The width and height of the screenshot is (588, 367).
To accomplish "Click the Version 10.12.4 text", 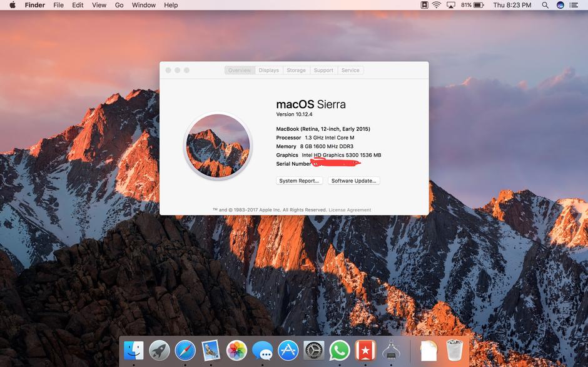I will (294, 114).
